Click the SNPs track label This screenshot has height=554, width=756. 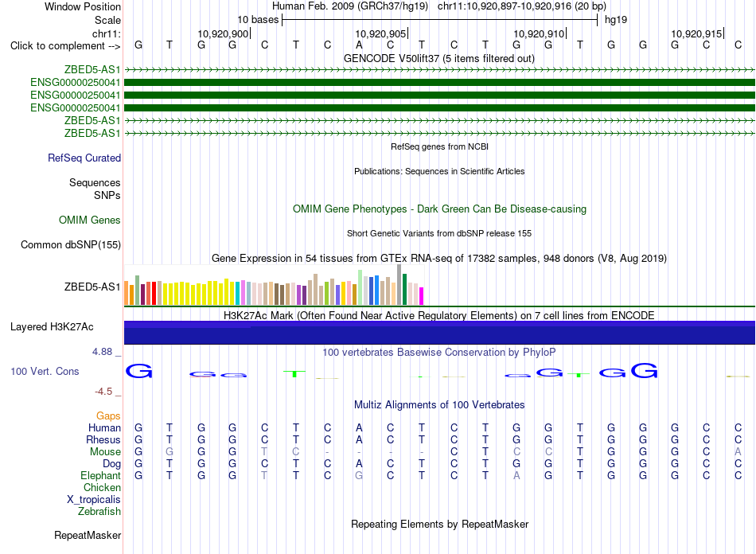(x=107, y=195)
